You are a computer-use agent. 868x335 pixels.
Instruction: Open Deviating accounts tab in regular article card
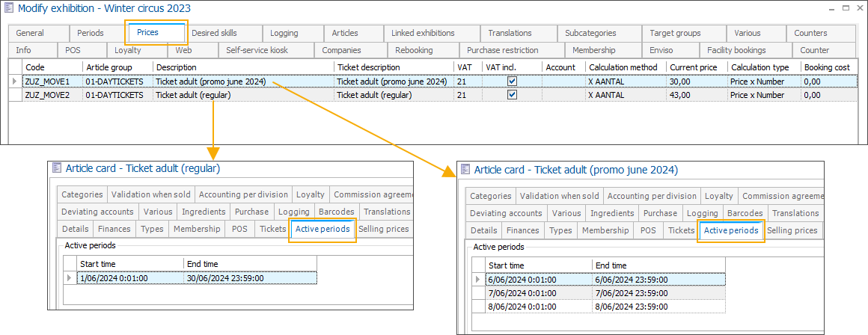[97, 212]
